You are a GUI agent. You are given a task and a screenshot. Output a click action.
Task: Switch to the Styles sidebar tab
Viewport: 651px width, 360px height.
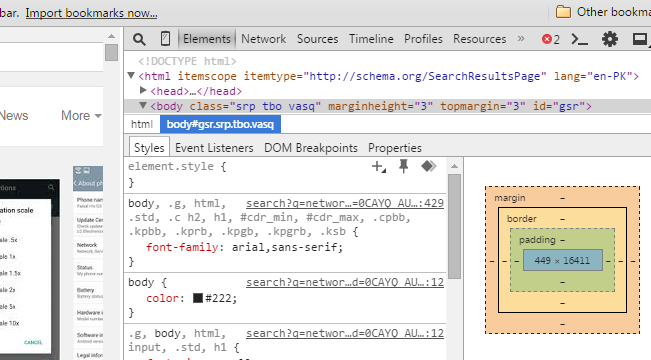tap(149, 147)
